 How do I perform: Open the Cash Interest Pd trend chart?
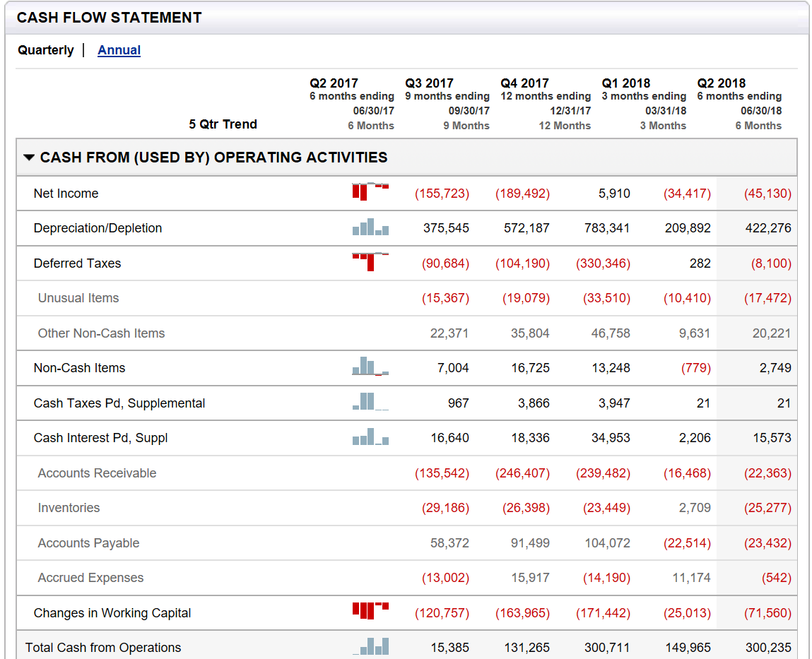tap(370, 435)
